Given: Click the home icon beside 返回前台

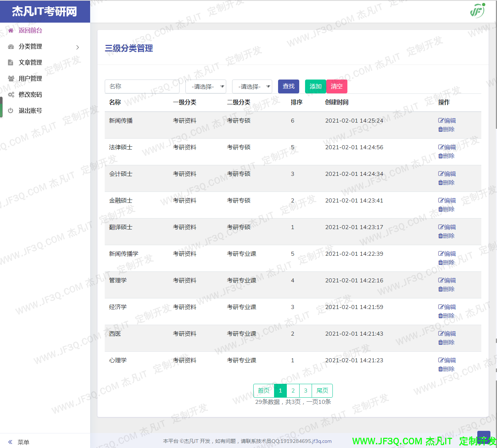Looking at the screenshot, I should pyautogui.click(x=11, y=31).
